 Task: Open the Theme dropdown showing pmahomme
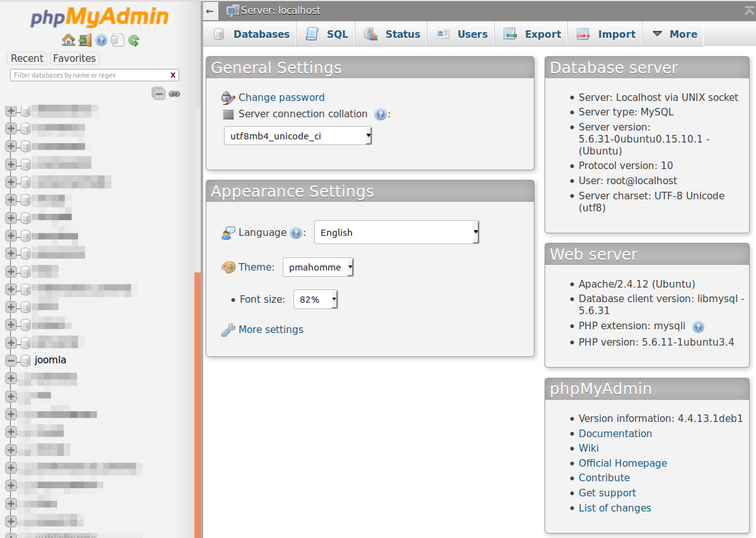318,267
